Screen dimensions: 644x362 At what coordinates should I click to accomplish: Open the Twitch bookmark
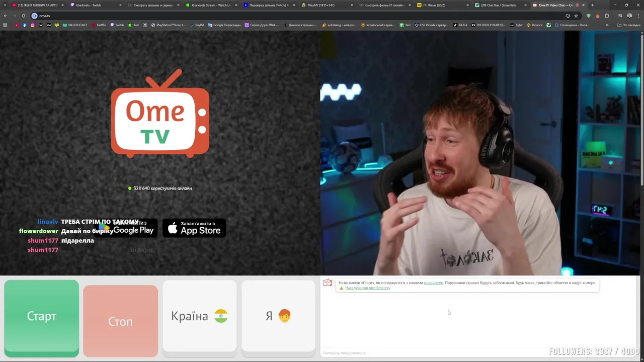pos(117,25)
